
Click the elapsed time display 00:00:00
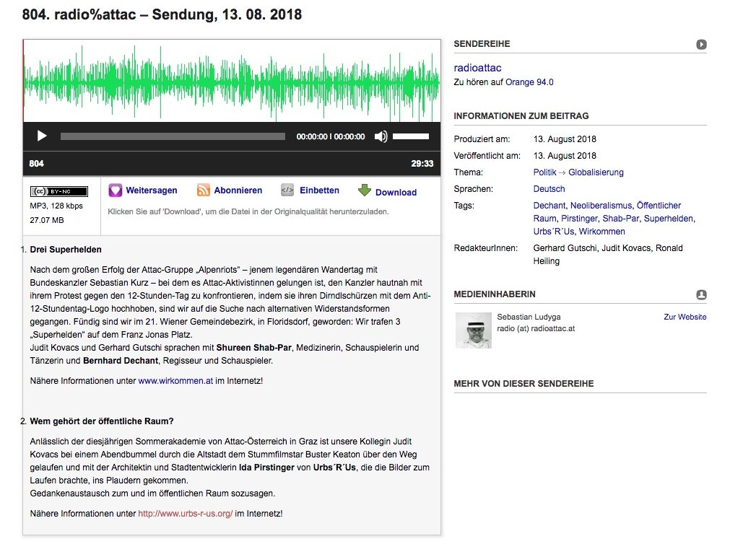[x=312, y=137]
